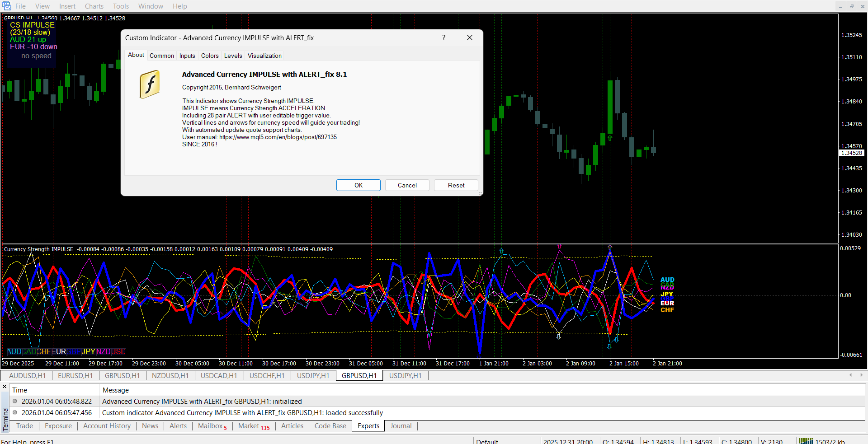Select the 'initialized' log entry row
This screenshot has width=868, height=444.
pos(202,401)
